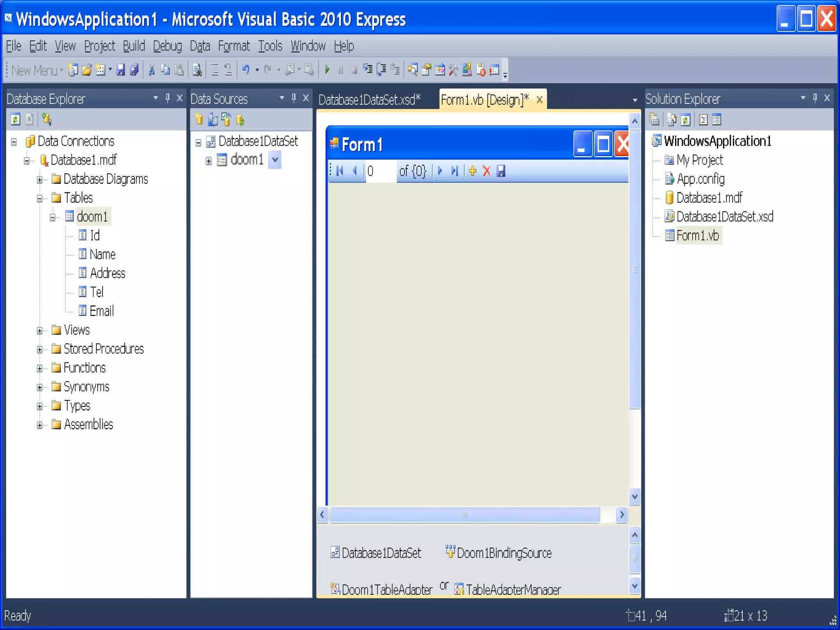This screenshot has width=840, height=630.
Task: Click the navigator's red Delete icon
Action: point(486,171)
